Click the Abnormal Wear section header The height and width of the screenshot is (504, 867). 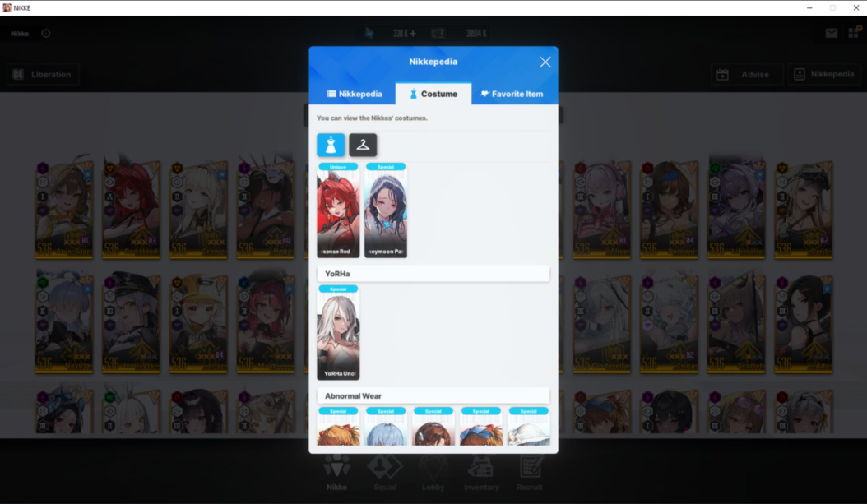[x=433, y=395]
